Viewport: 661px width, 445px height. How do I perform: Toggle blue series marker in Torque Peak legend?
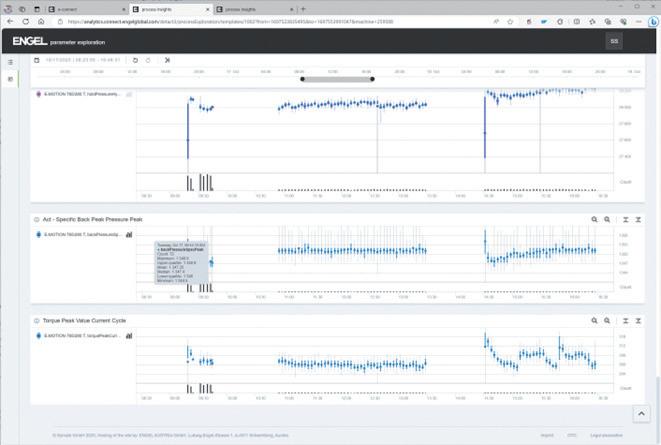39,336
